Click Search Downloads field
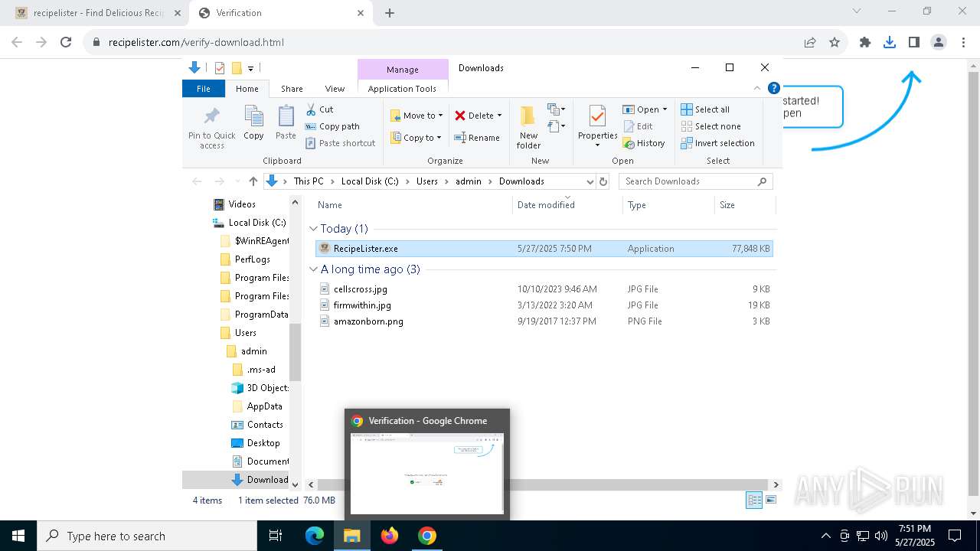This screenshot has width=980, height=551. click(x=695, y=181)
